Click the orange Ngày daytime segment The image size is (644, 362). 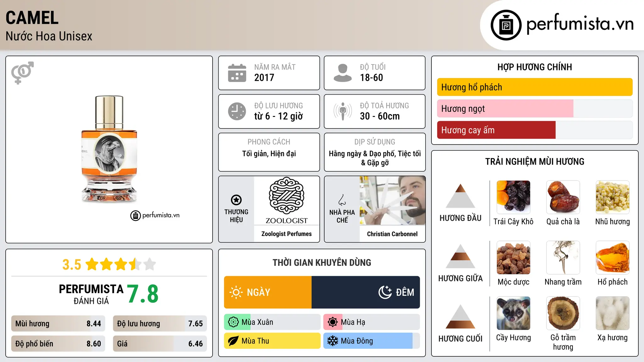(x=268, y=292)
